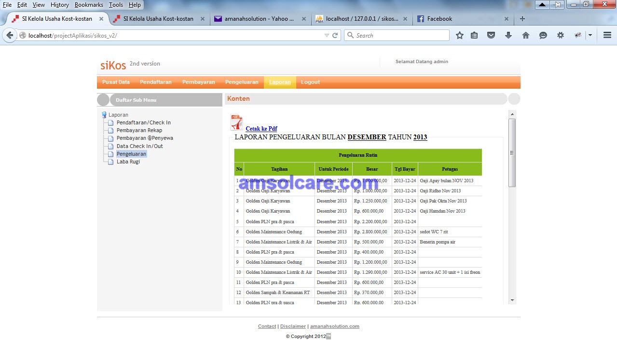
Task: Open the Disclaimer footer link
Action: pyautogui.click(x=293, y=326)
